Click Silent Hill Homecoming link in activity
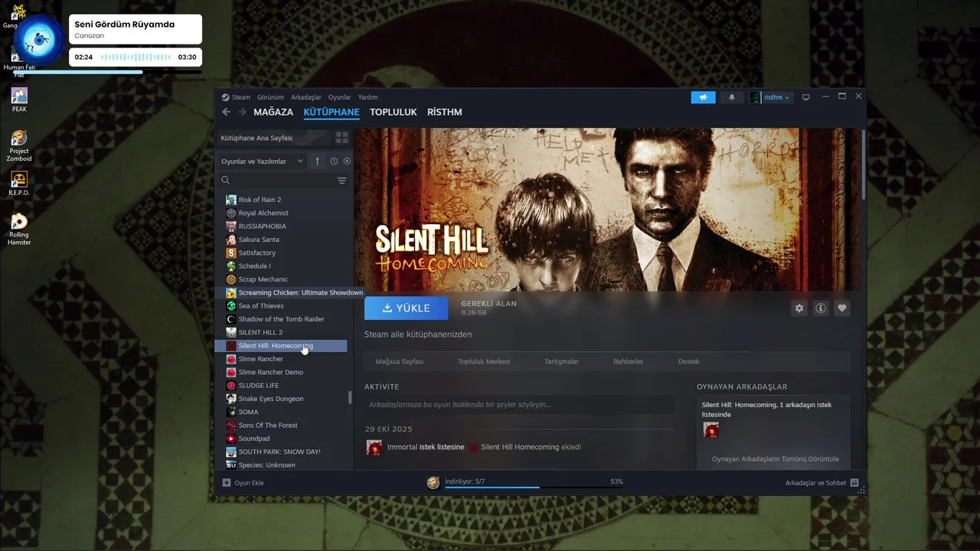 pyautogui.click(x=520, y=447)
